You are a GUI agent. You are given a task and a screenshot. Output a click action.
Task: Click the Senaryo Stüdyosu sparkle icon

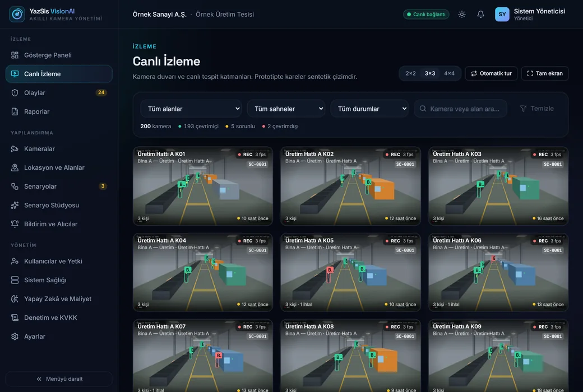tap(15, 205)
